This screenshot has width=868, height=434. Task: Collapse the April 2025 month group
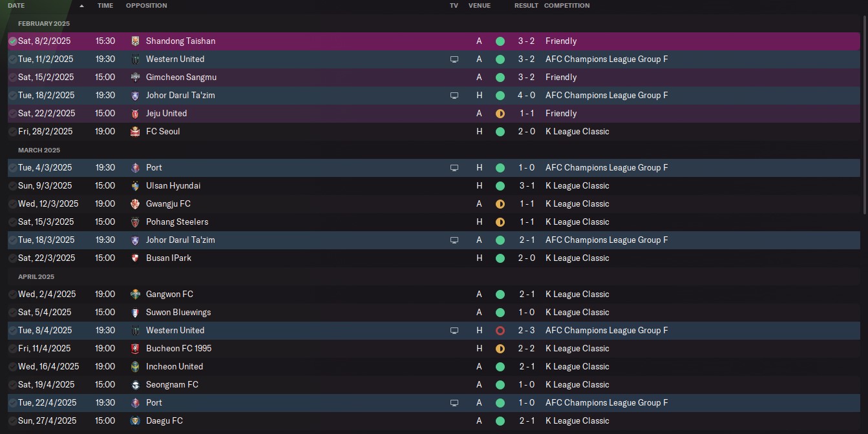[36, 277]
